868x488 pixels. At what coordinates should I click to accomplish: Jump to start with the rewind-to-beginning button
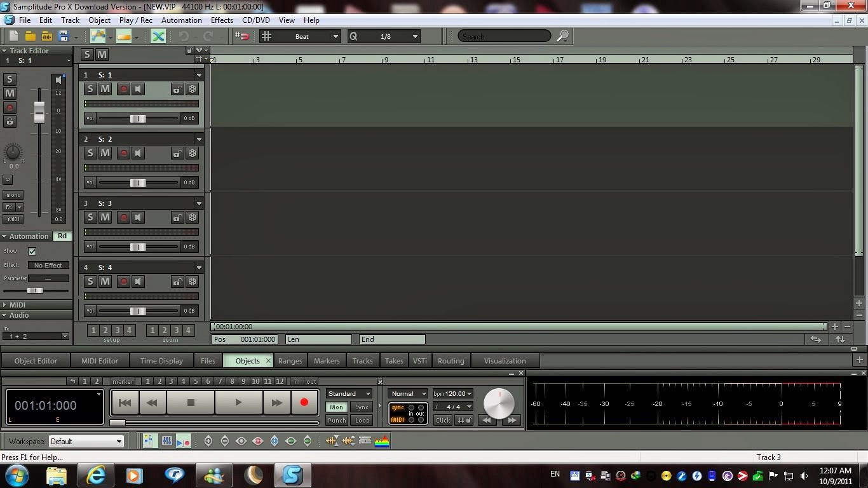click(125, 402)
